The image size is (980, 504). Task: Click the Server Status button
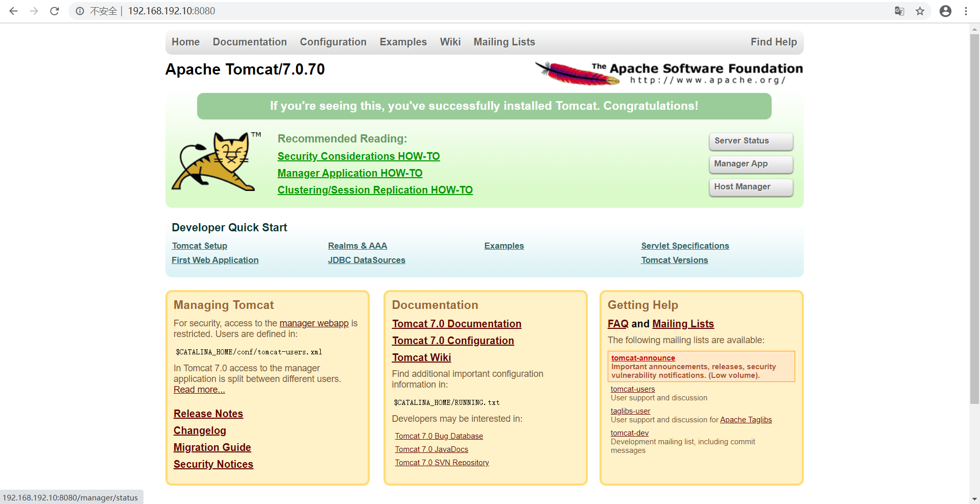point(751,141)
